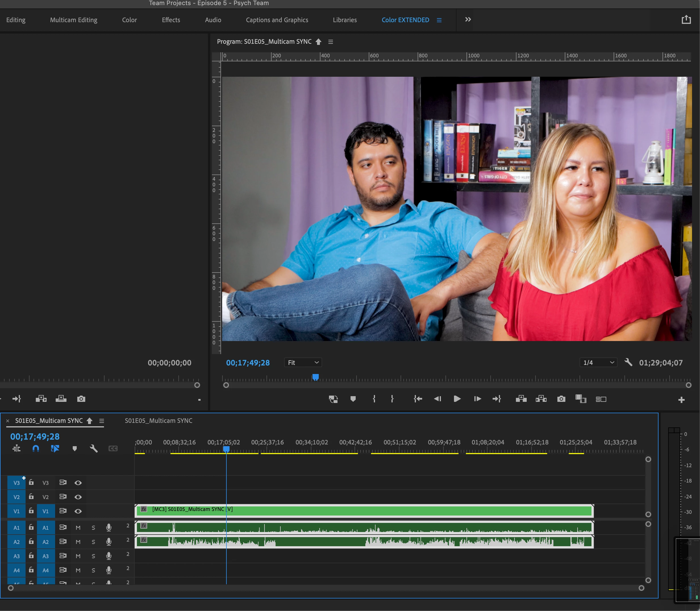The width and height of the screenshot is (700, 611).
Task: Expand the workspace overflow chevrons
Action: pyautogui.click(x=468, y=20)
